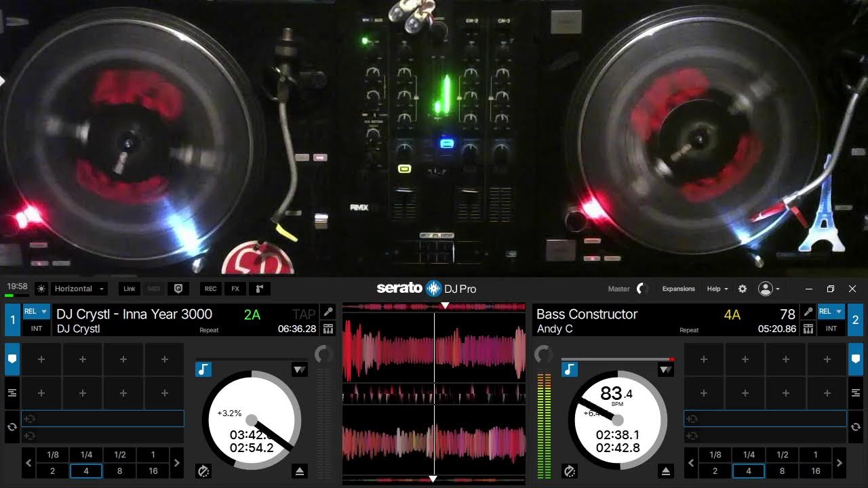Adjust the Master output knob
Image resolution: width=868 pixels, height=488 pixels.
click(642, 289)
